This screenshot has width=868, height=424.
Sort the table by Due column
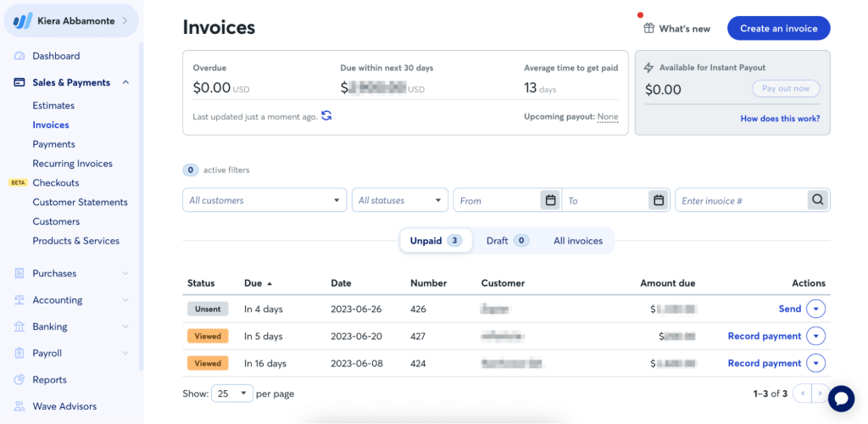(258, 283)
